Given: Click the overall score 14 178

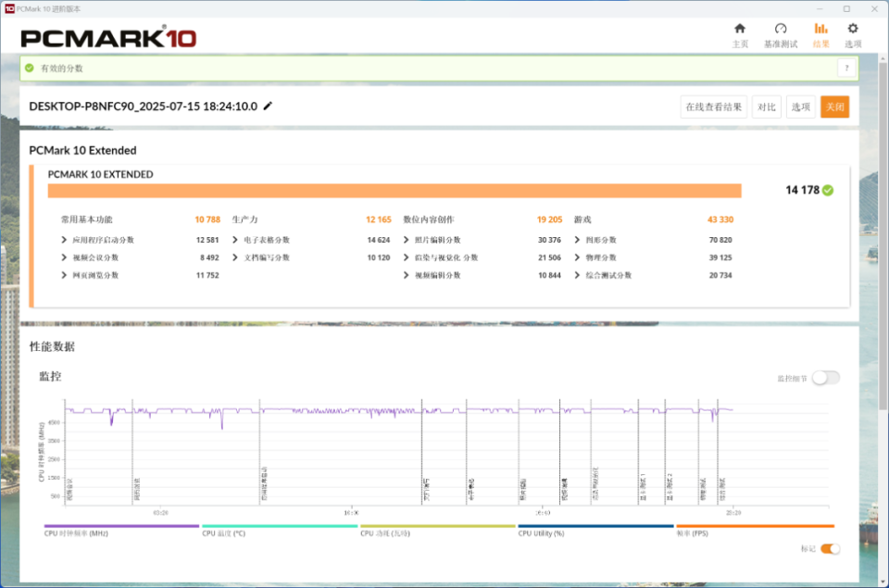Looking at the screenshot, I should tap(802, 191).
